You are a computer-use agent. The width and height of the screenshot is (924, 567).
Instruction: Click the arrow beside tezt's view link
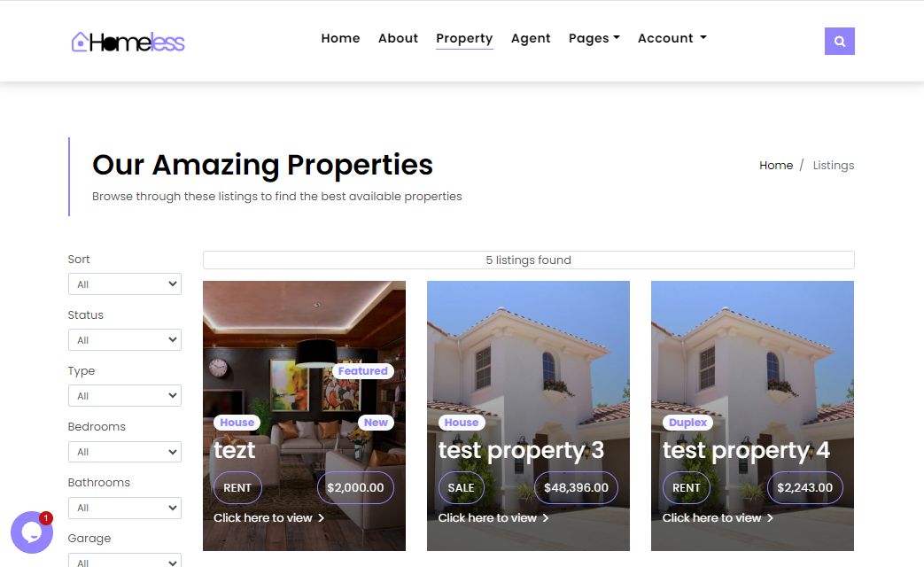pyautogui.click(x=322, y=517)
